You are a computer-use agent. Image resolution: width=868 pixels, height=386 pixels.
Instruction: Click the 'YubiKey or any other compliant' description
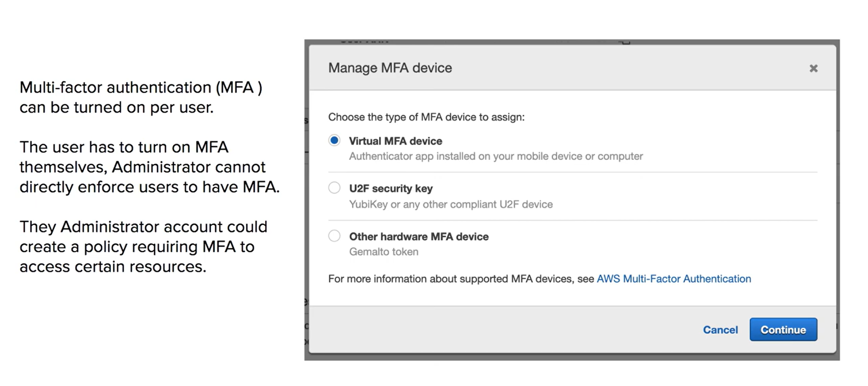(x=451, y=205)
